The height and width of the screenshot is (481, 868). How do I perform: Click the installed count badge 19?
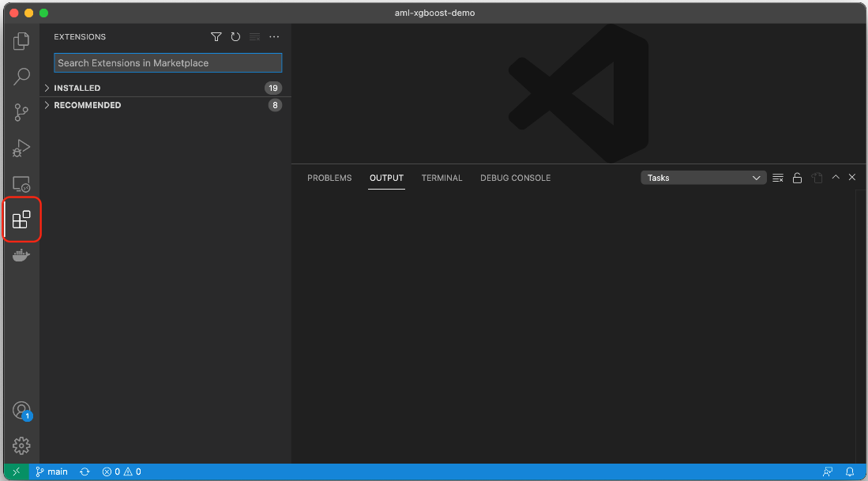(273, 88)
